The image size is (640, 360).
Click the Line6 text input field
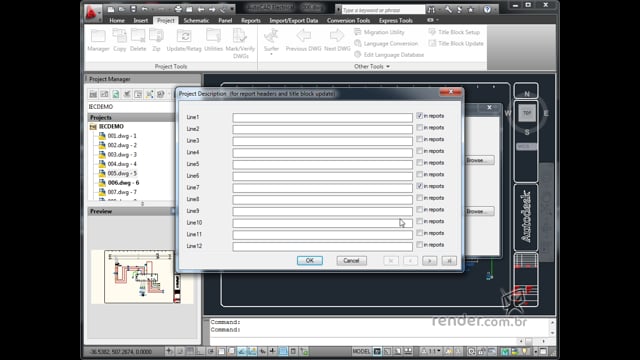coord(322,176)
